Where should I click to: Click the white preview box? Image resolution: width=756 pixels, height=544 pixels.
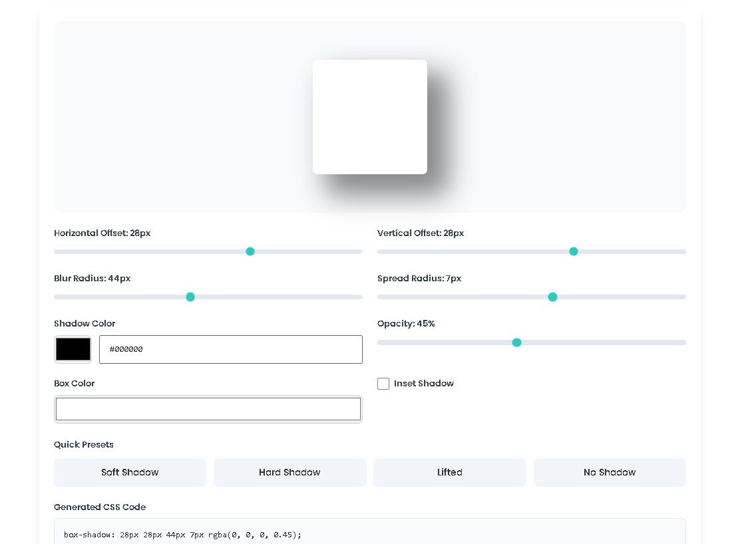click(x=370, y=116)
